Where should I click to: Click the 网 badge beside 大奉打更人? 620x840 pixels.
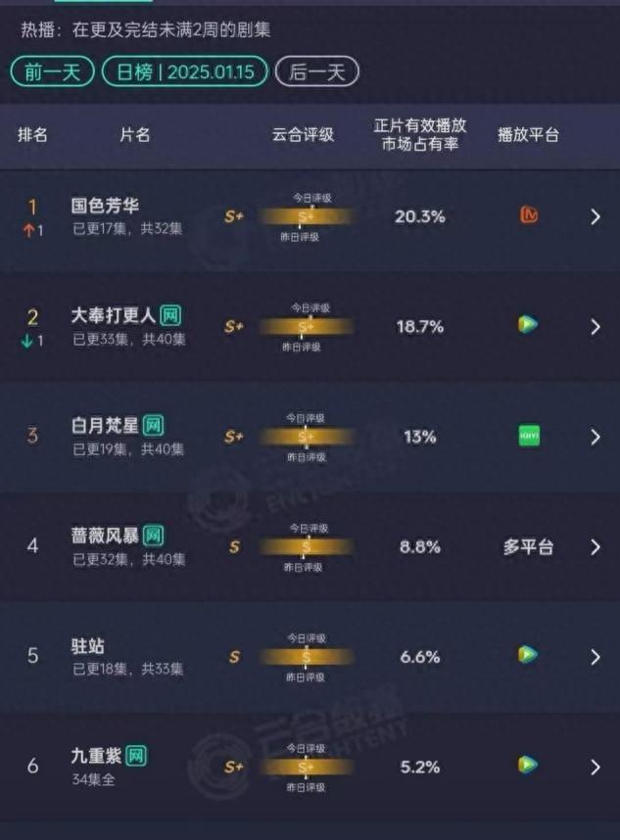(x=170, y=315)
